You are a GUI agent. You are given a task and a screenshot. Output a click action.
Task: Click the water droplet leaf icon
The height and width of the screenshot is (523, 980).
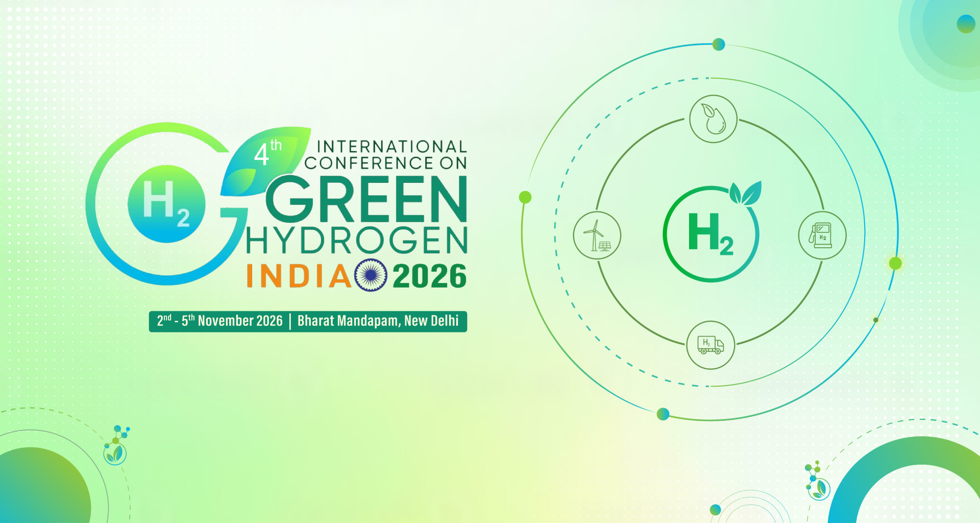point(713,119)
